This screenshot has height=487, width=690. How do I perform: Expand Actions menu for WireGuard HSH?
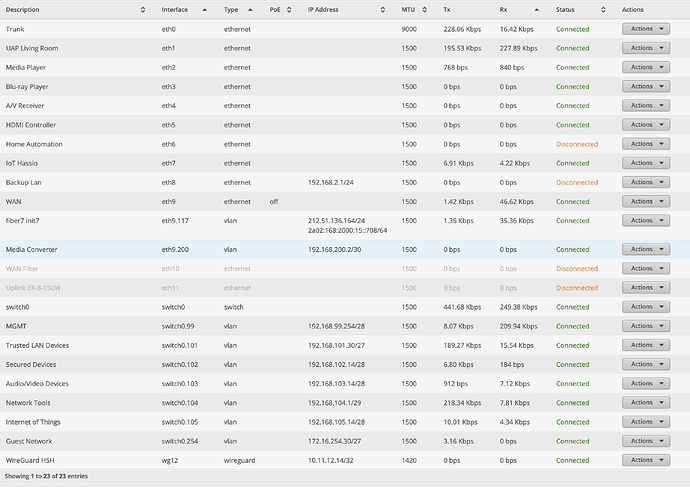[x=645, y=460]
